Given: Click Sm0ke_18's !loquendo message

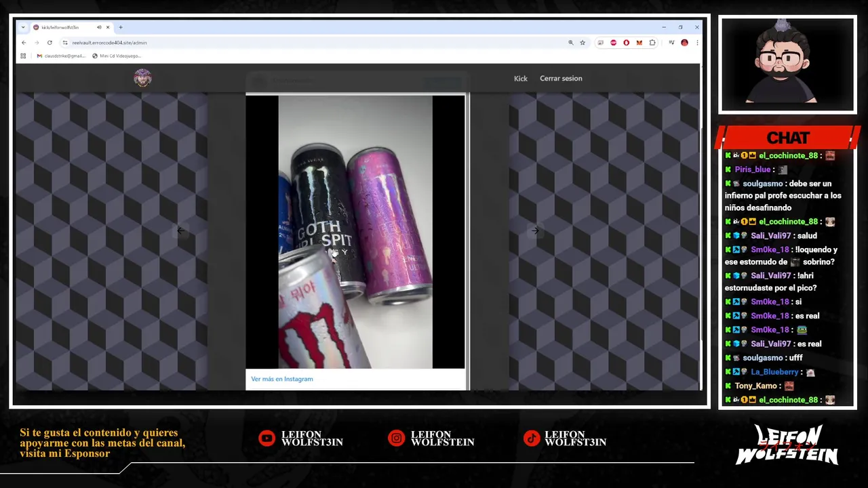Looking at the screenshot, I should tap(781, 256).
